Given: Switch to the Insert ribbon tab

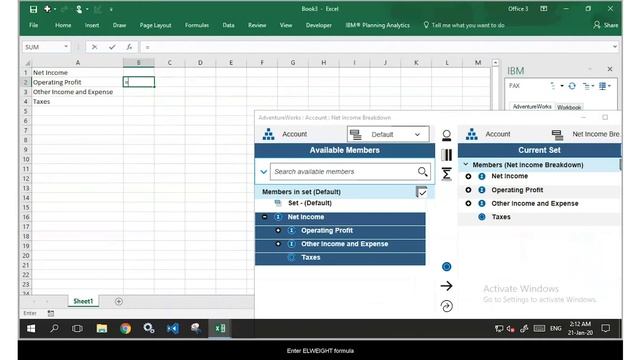Looking at the screenshot, I should 92,25.
